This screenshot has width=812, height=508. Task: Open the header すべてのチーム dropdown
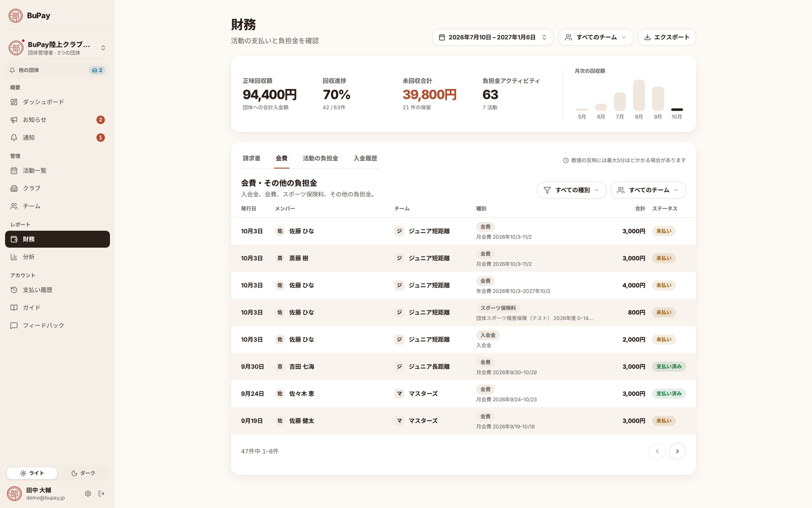[x=596, y=37]
